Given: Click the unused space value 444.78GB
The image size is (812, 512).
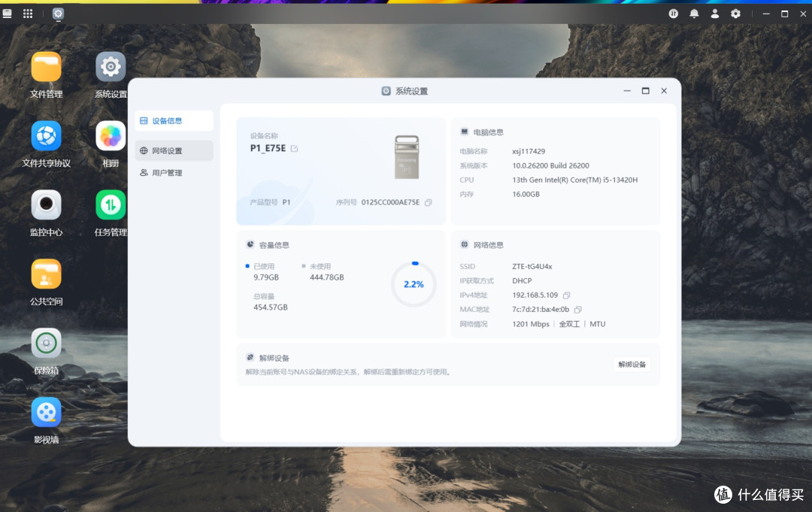Looking at the screenshot, I should click(x=327, y=277).
